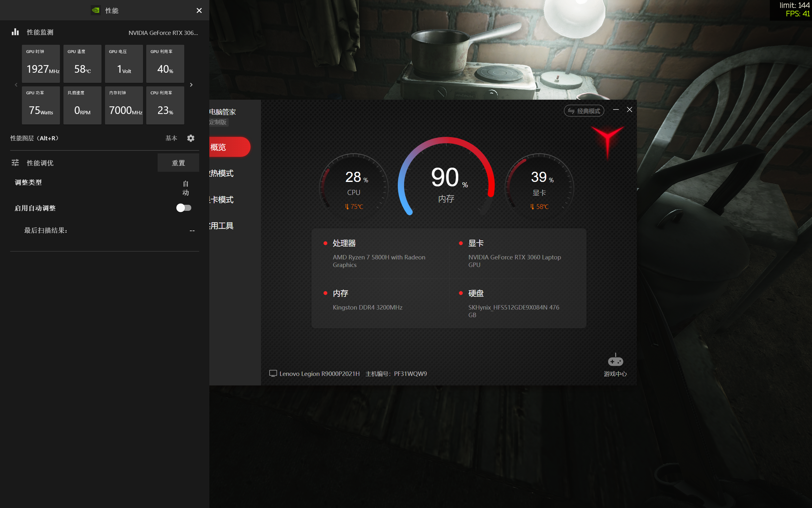Click the NVIDIA logo icon in the performance panel header
Screen dimensions: 812x508
(95, 10)
